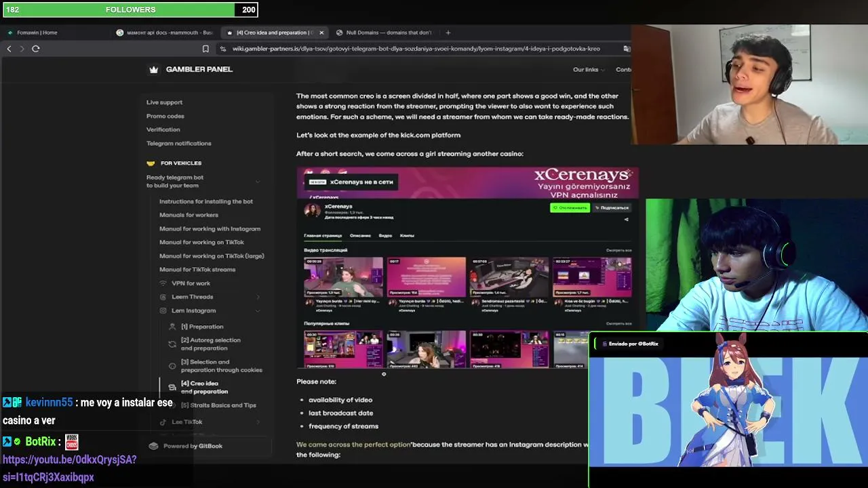Switch to the mammouth api docs tab
The image size is (868, 488).
click(165, 33)
